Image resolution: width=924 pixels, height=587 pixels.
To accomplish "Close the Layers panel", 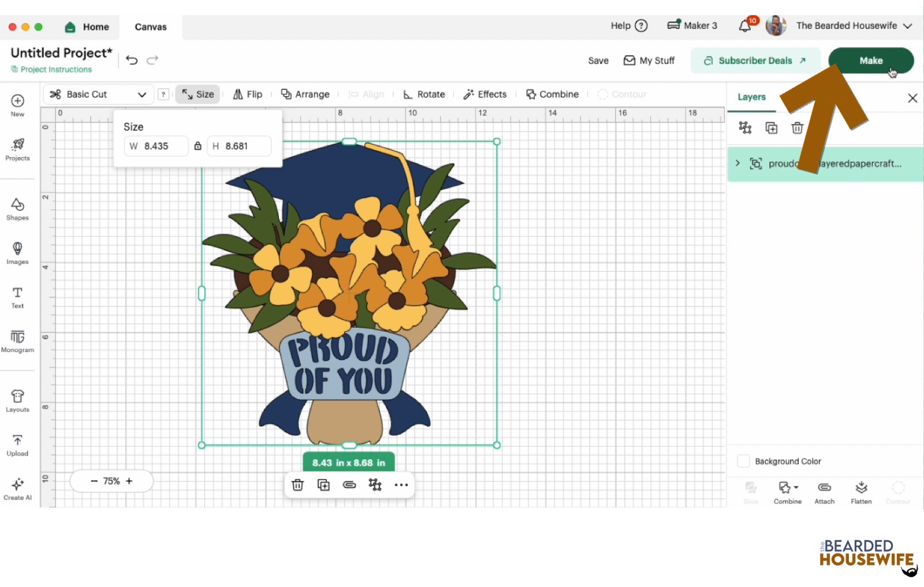I will (x=912, y=98).
